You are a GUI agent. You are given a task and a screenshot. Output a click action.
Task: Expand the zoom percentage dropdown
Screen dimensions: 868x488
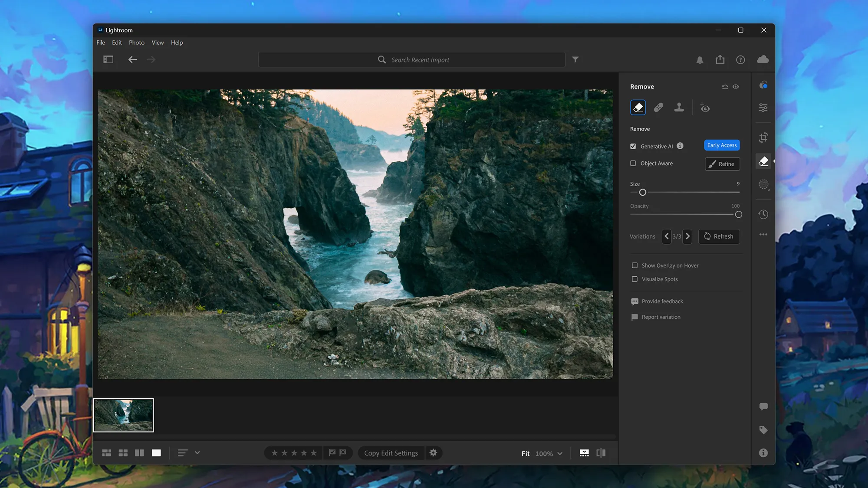(x=560, y=453)
